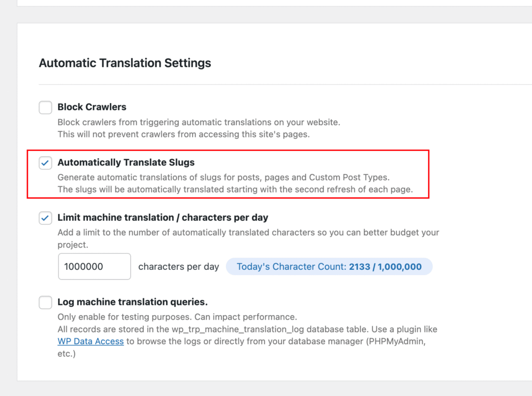532x396 pixels.
Task: Click the Automatically Translate Slugs label
Action: 126,162
